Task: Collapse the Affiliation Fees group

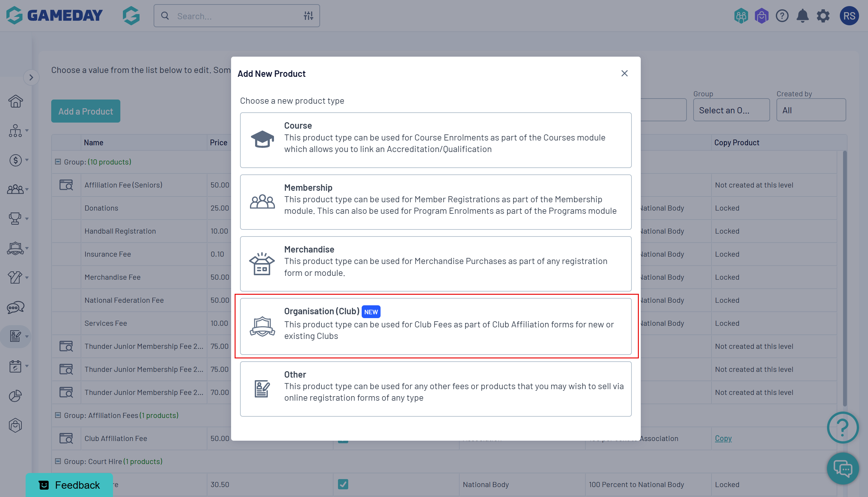Action: [x=58, y=415]
